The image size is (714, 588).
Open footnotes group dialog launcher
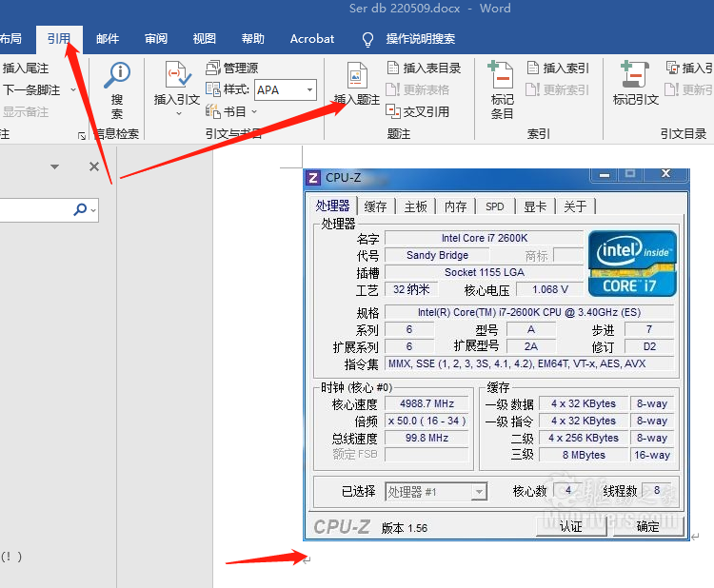pyautogui.click(x=82, y=136)
